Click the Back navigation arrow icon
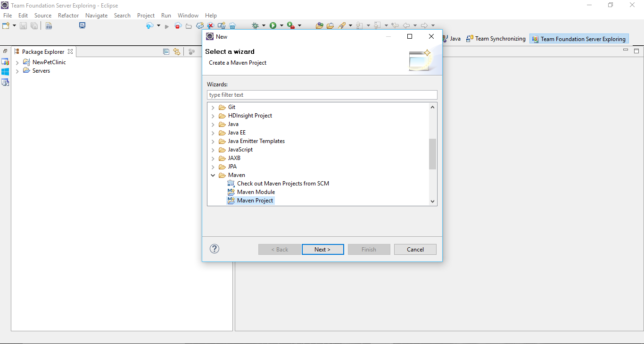Viewport: 644px width, 344px height. coord(406,25)
